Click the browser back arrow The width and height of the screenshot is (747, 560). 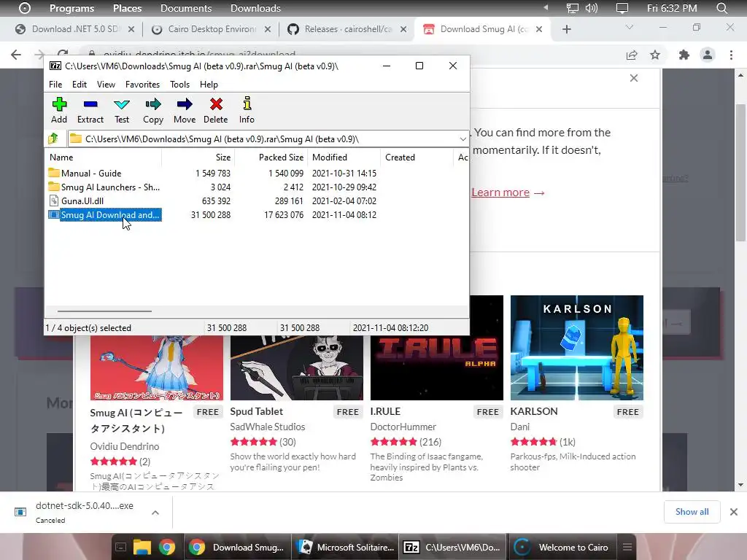point(16,55)
